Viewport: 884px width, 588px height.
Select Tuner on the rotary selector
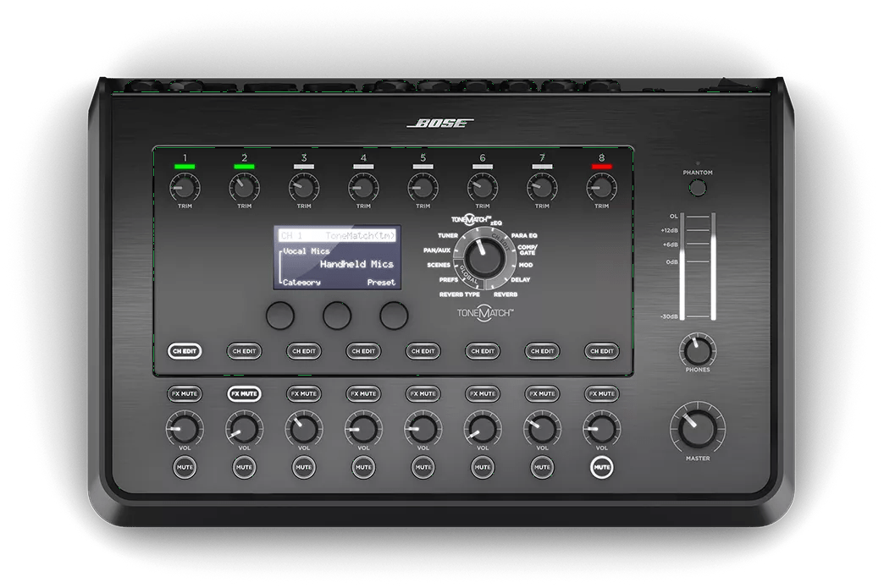447,235
